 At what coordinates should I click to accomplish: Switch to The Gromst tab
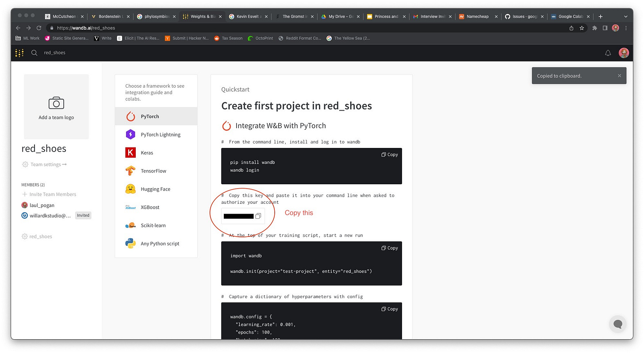[x=294, y=16]
